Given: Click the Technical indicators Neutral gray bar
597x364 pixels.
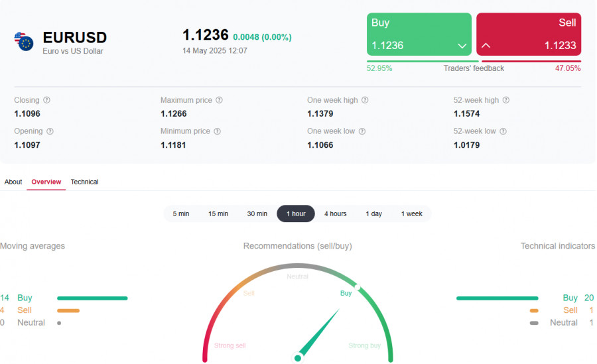Looking at the screenshot, I should pos(534,323).
